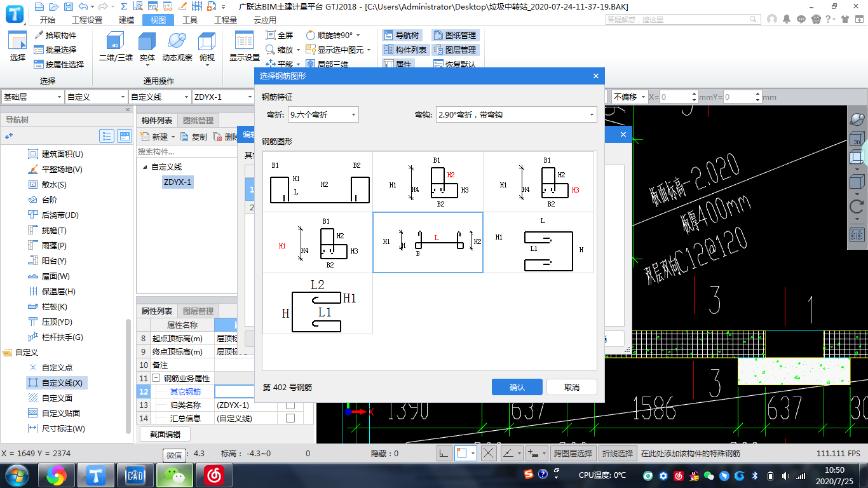Open the 工程量 ribbon tab

pyautogui.click(x=226, y=20)
